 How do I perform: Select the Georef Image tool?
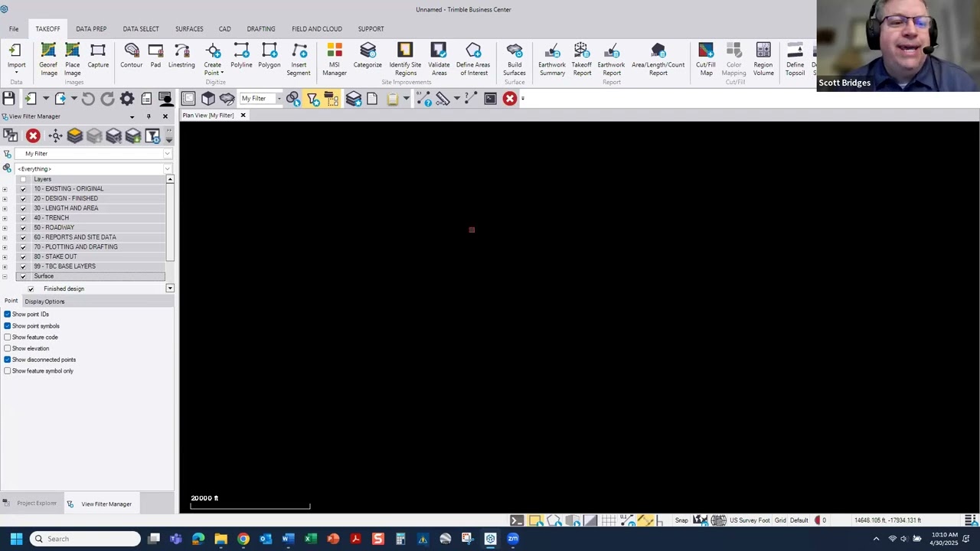pos(48,59)
